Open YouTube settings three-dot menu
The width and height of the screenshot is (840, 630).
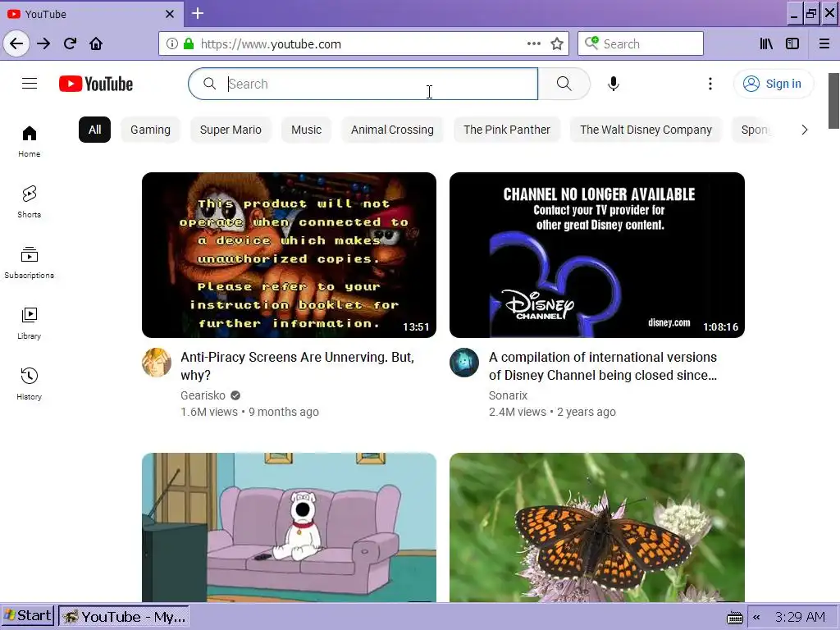tap(710, 84)
